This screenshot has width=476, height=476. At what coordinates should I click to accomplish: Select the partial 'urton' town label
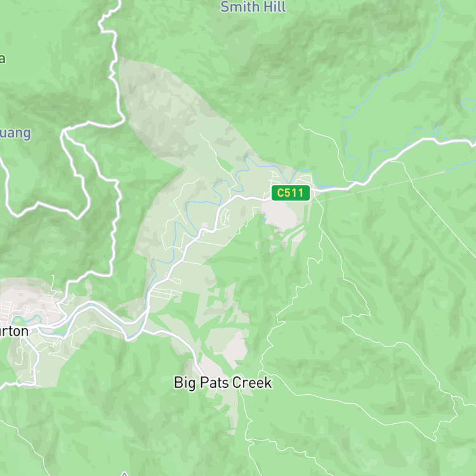tap(14, 331)
